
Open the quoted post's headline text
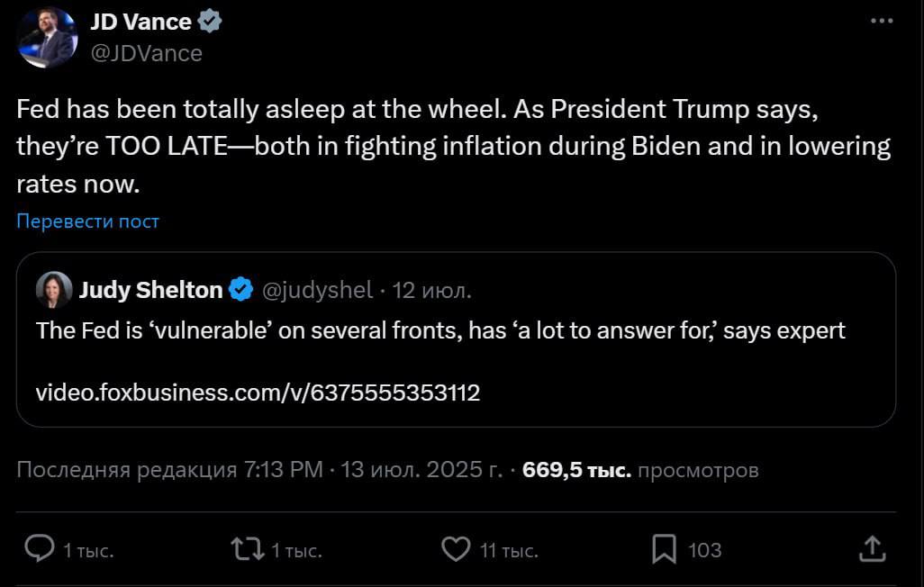[x=440, y=330]
